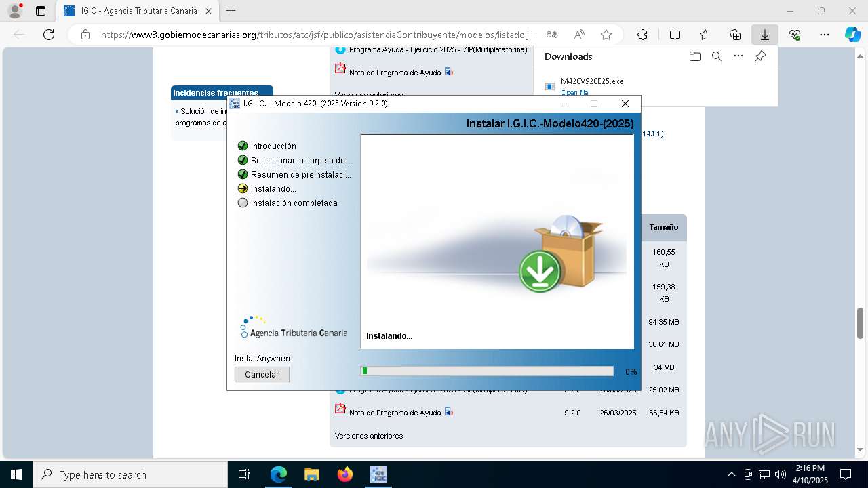Click the 94,35 MB size cell
This screenshot has height=488, width=868.
coord(664,321)
